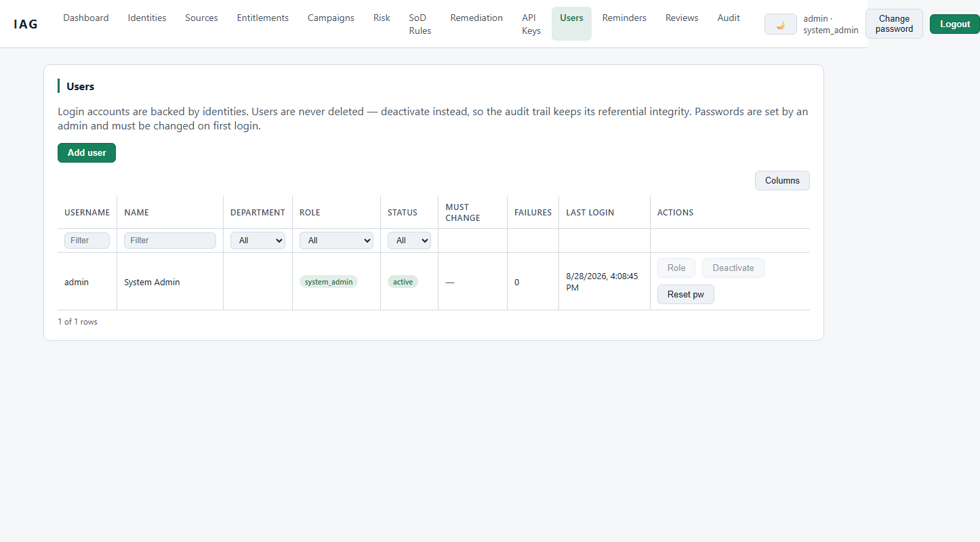Open Reminders page
The height and width of the screenshot is (542, 980).
point(624,18)
